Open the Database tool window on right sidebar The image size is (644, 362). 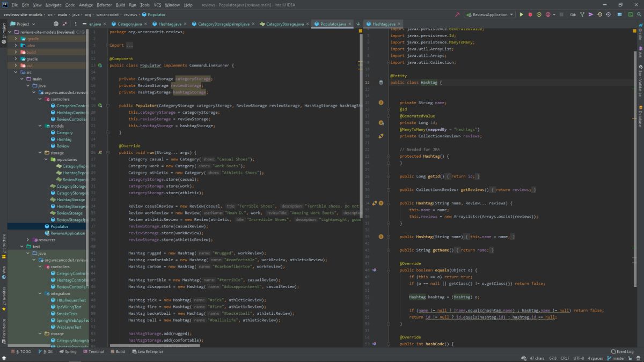click(x=640, y=116)
